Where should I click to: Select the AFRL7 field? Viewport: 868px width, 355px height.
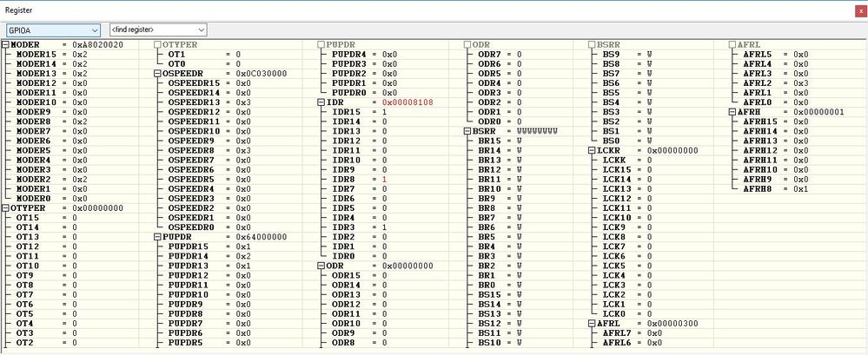pyautogui.click(x=633, y=333)
